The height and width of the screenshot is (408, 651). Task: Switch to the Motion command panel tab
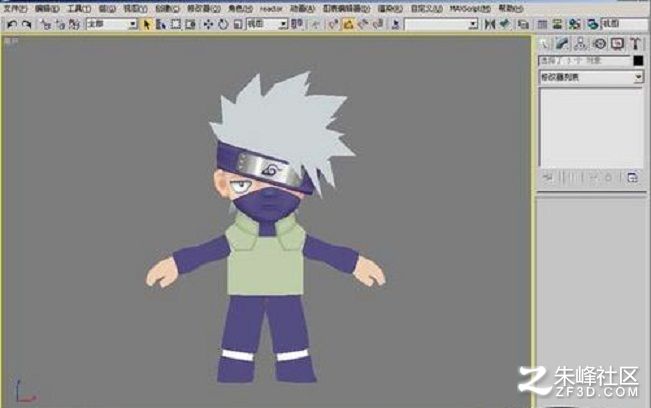click(x=599, y=44)
